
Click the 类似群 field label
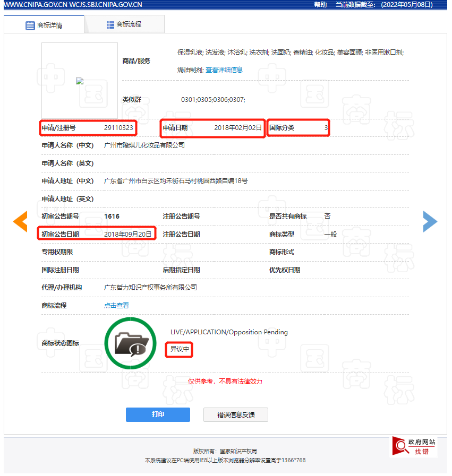(132, 100)
